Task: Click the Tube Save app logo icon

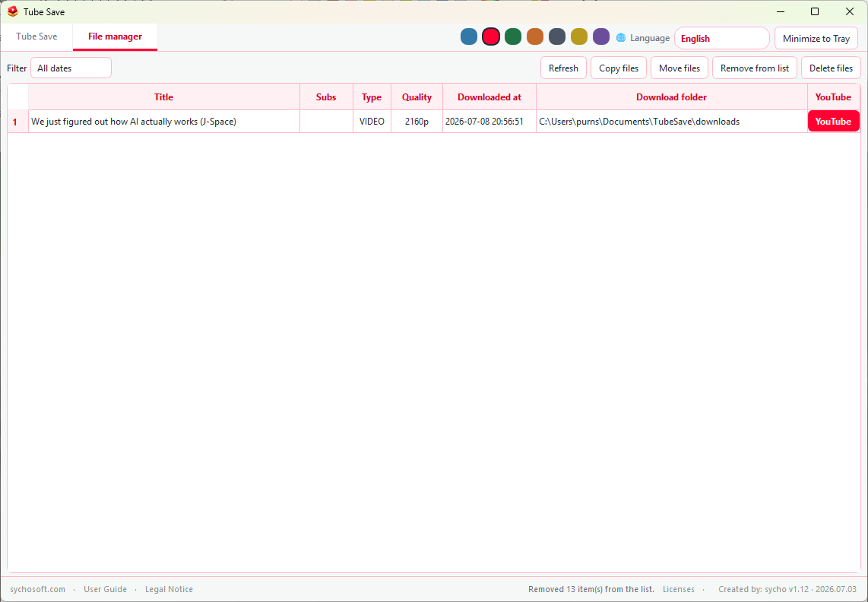Action: (x=13, y=11)
